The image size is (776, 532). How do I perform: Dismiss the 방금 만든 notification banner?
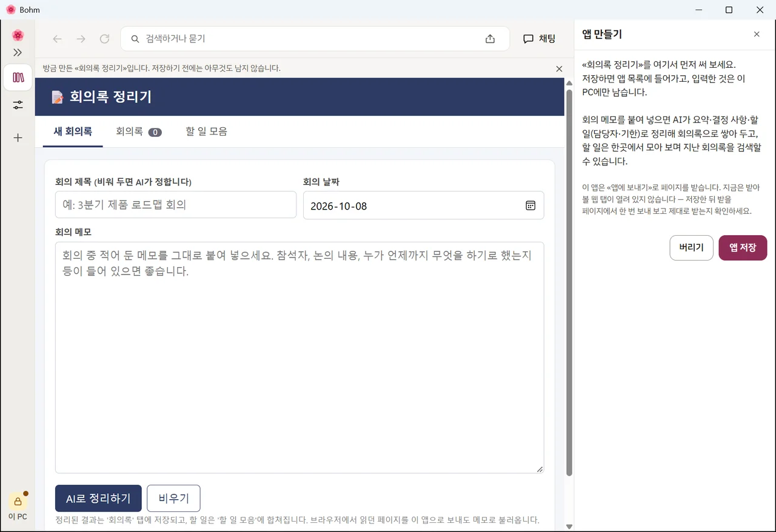click(559, 68)
